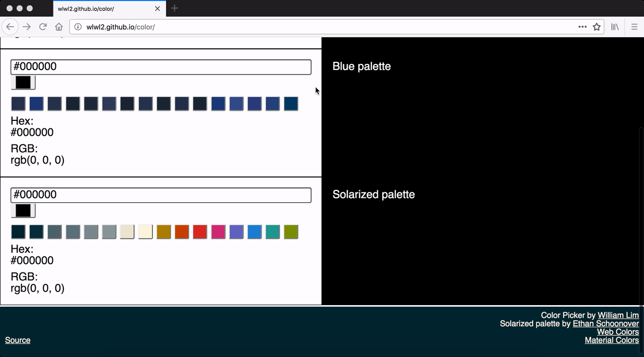
Task: Click the Blue palette hex input field
Action: point(161,67)
